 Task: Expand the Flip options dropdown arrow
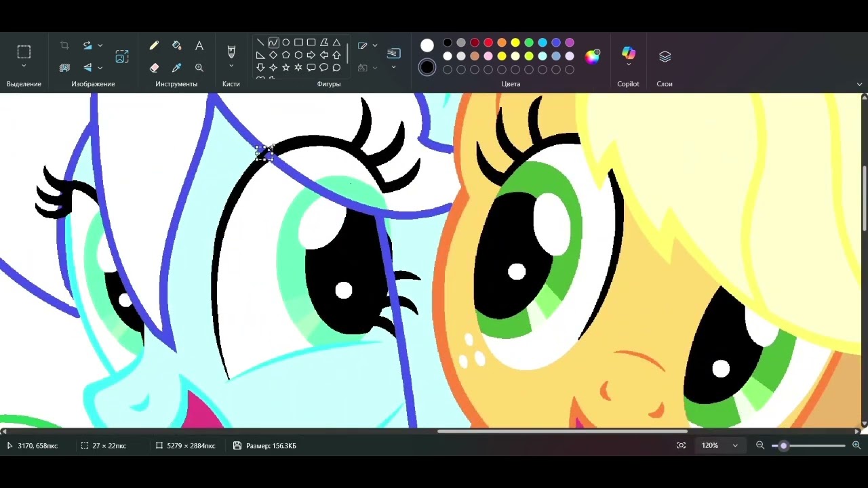(100, 67)
